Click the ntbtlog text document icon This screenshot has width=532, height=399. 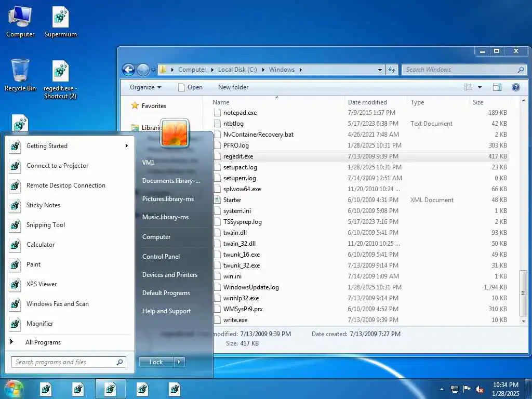pos(217,124)
